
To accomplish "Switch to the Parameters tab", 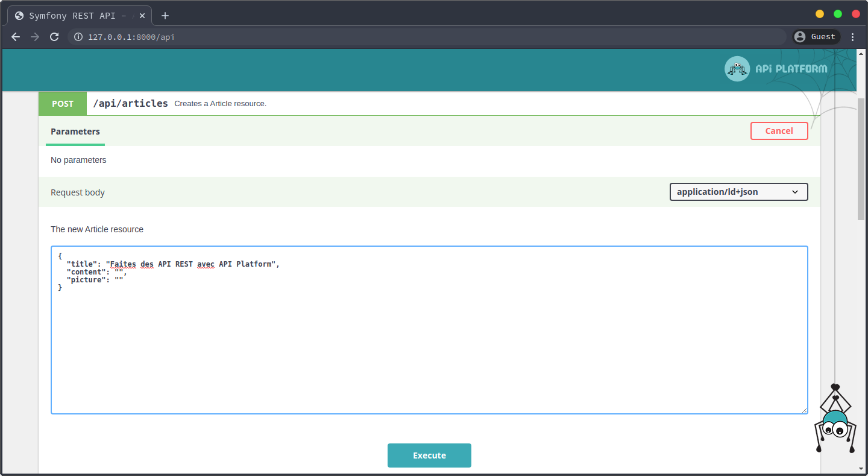I will 75,132.
